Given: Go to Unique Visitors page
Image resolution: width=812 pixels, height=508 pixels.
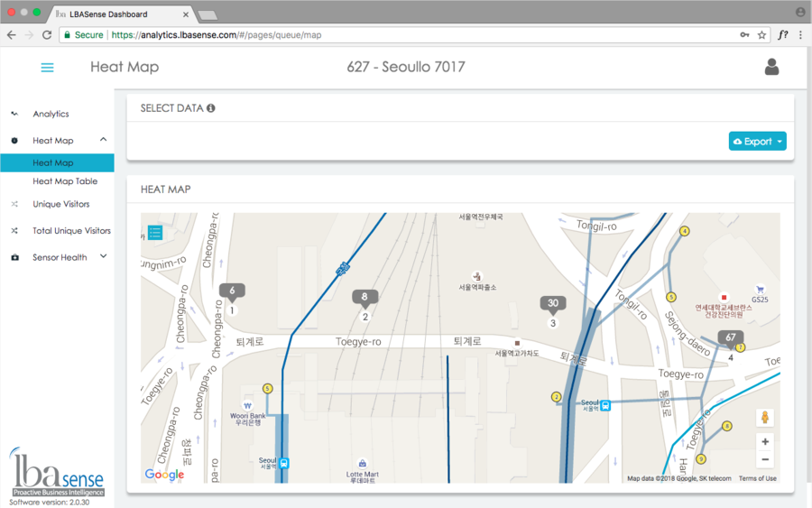Looking at the screenshot, I should 60,204.
